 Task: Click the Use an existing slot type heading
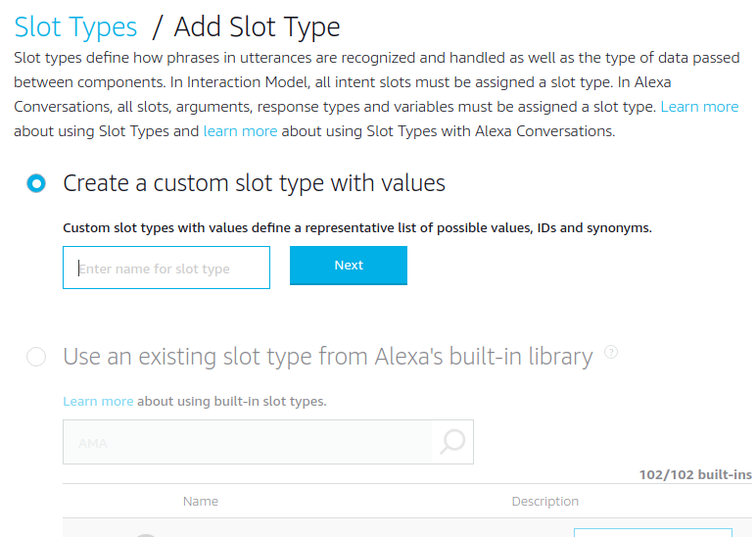pos(328,357)
